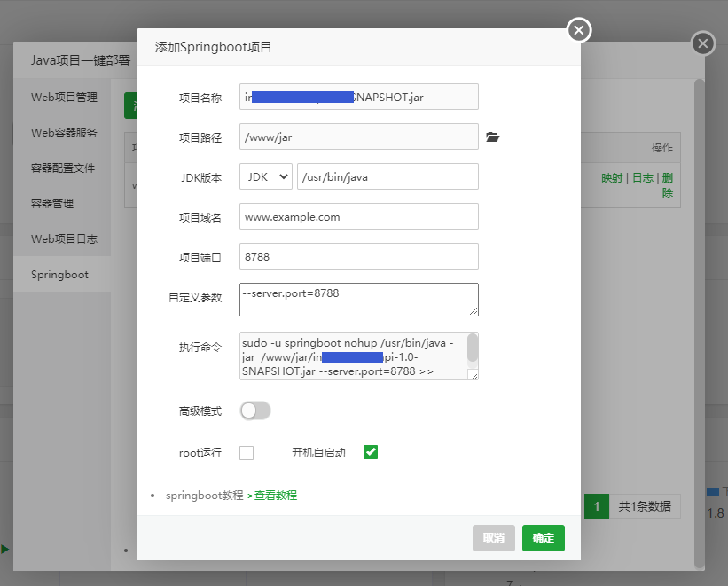Confirm with the 确定 button
The width and height of the screenshot is (728, 586).
[543, 538]
